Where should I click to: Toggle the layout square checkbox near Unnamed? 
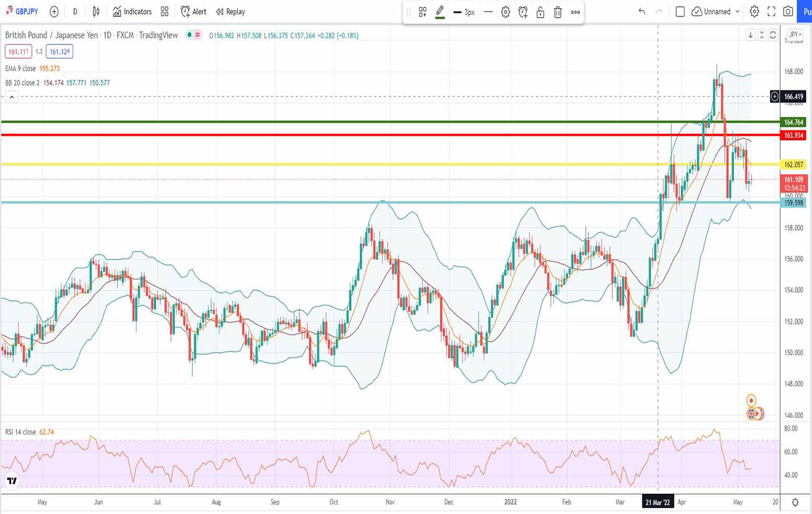(x=680, y=11)
